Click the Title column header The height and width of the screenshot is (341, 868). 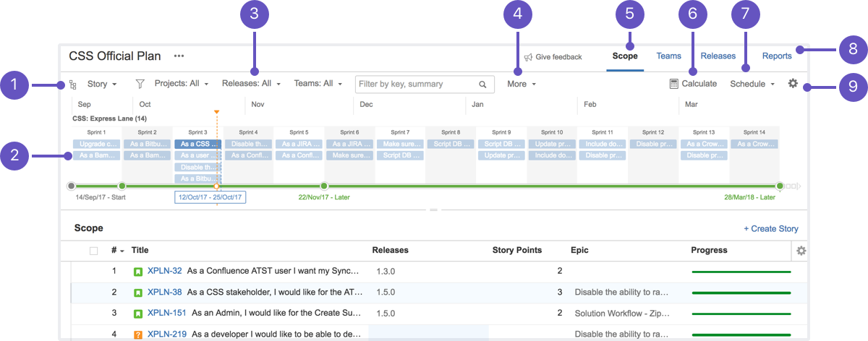140,250
